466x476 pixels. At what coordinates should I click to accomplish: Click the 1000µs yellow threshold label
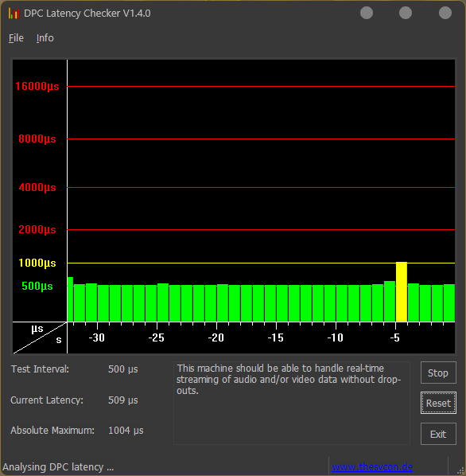click(x=37, y=263)
